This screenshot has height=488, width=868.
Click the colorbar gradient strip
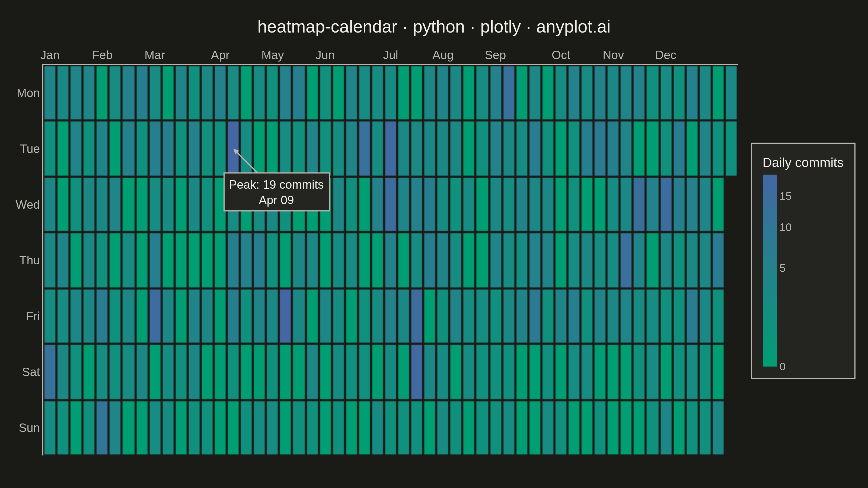[x=770, y=271]
